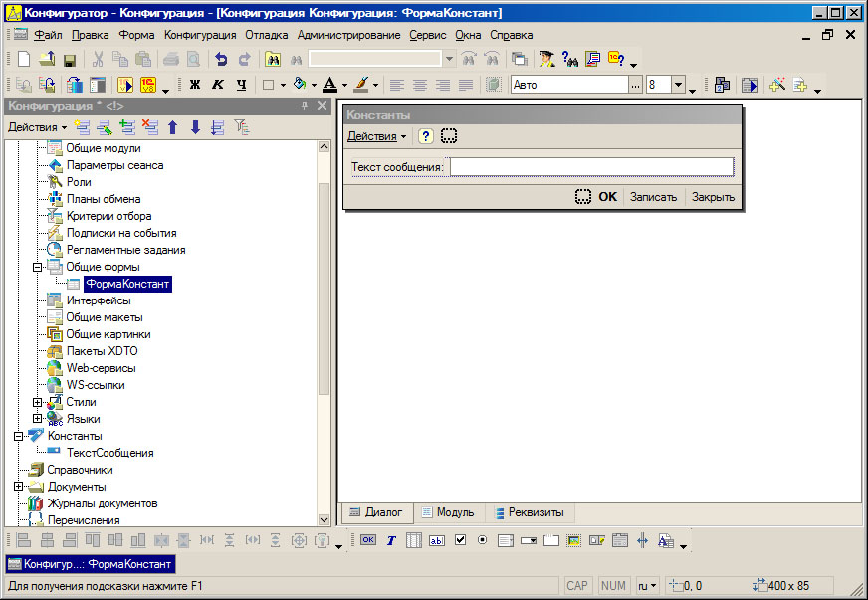868x600 pixels.
Task: Move selected item up with blue up arrow
Action: pyautogui.click(x=173, y=127)
